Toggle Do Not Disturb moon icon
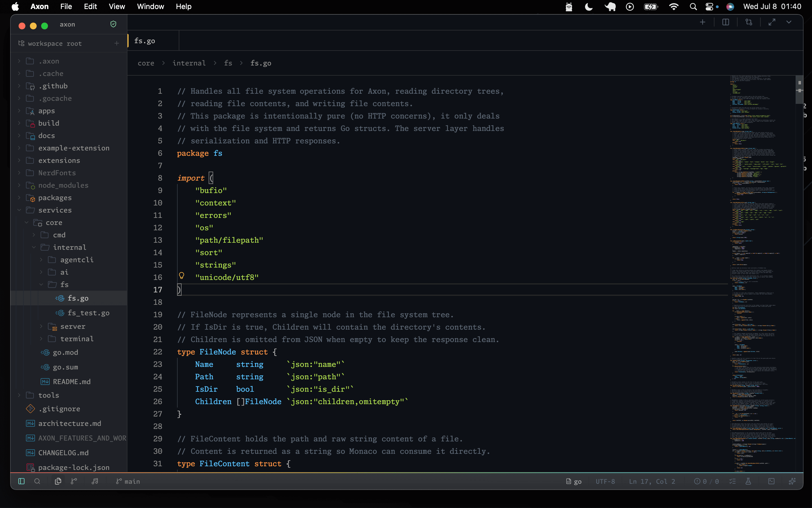Screen dimensions: 812x508 click(x=589, y=7)
